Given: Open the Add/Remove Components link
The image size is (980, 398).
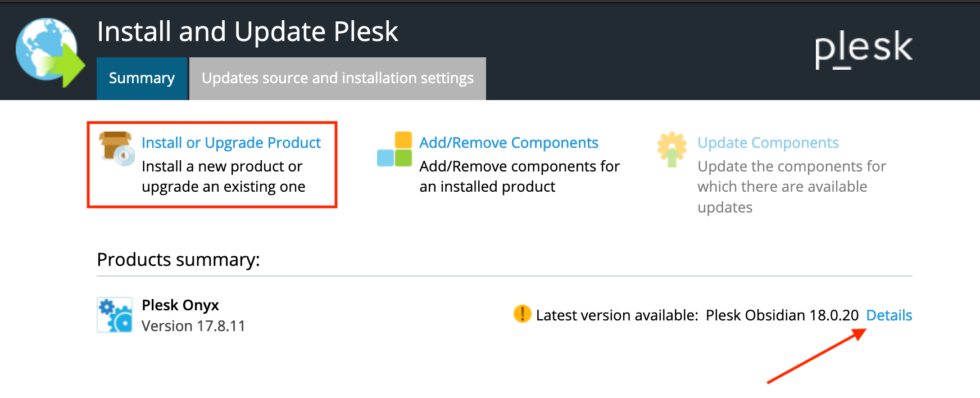Looking at the screenshot, I should [x=509, y=143].
